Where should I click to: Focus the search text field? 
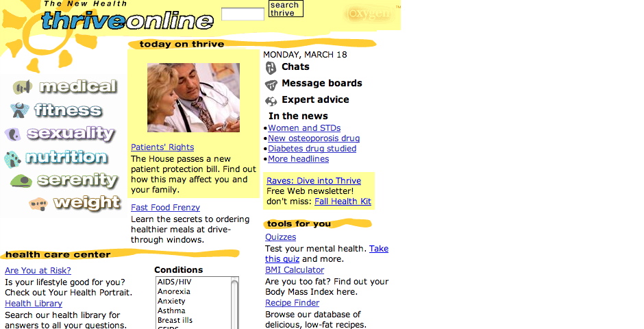pyautogui.click(x=243, y=14)
